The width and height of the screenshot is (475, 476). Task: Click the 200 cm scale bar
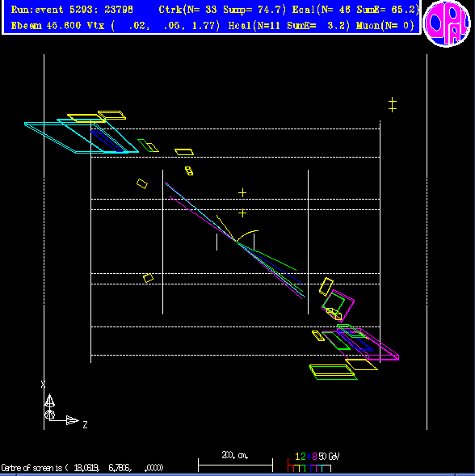235,465
